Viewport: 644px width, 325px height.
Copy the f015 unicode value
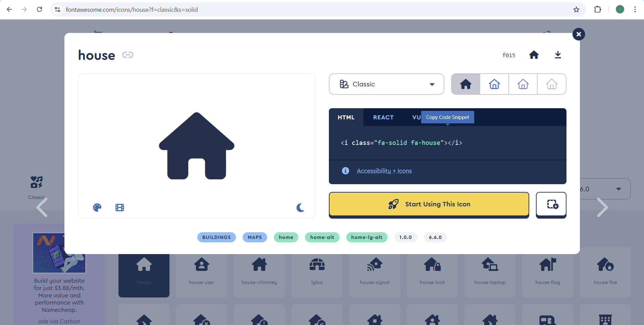(x=509, y=55)
